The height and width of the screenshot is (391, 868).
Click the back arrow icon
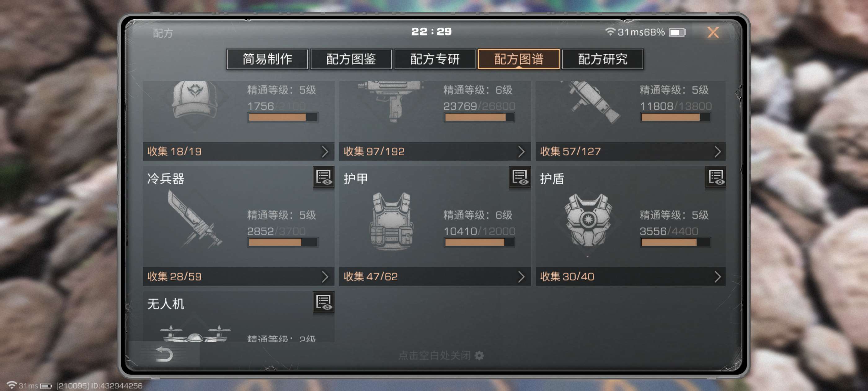click(x=164, y=354)
